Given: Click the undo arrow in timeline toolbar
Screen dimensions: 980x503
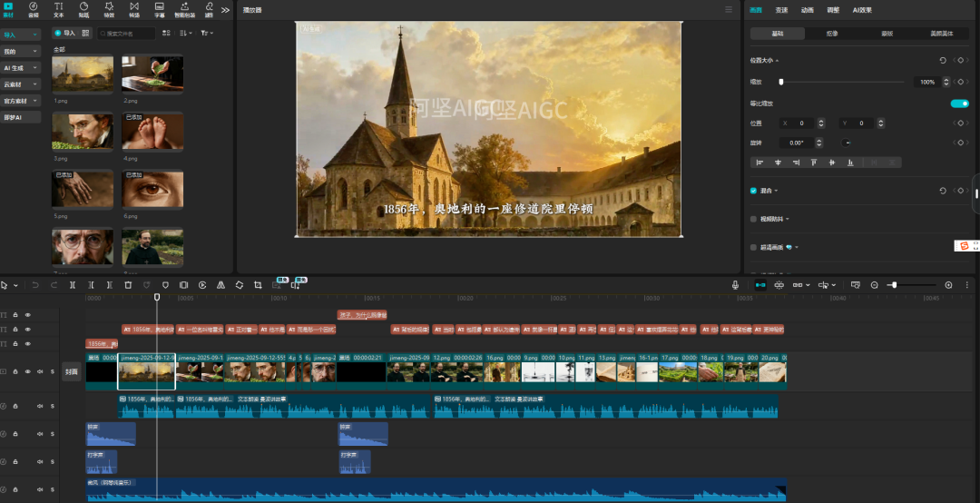Looking at the screenshot, I should (35, 285).
